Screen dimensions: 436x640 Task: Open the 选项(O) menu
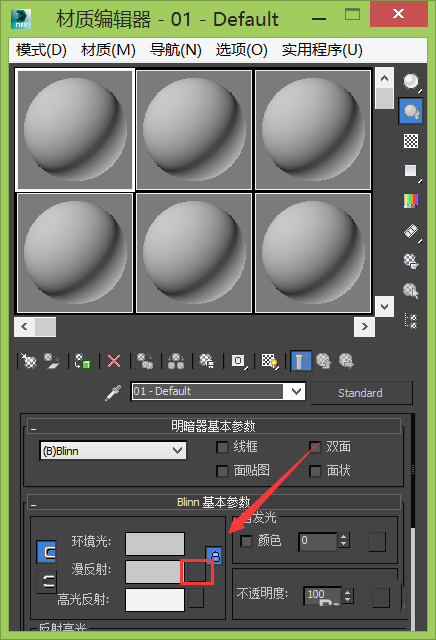242,50
